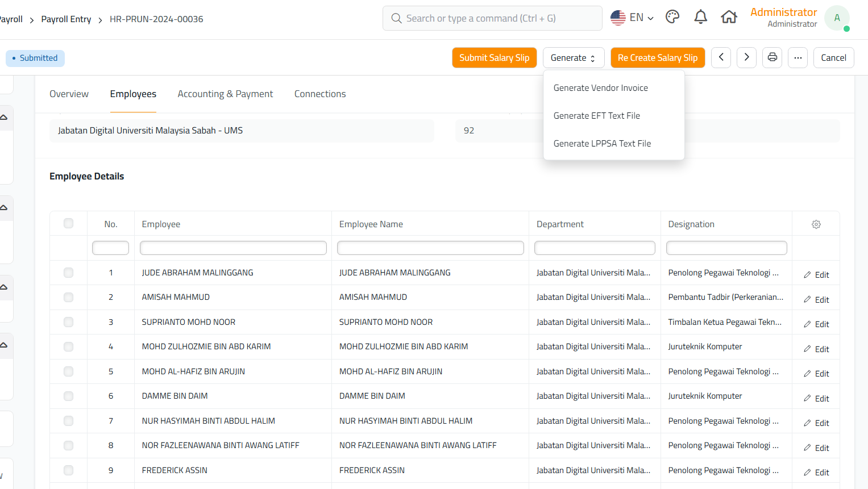The image size is (868, 489).
Task: Tick checkbox for AMISAH MAHMUD row
Action: tap(69, 297)
